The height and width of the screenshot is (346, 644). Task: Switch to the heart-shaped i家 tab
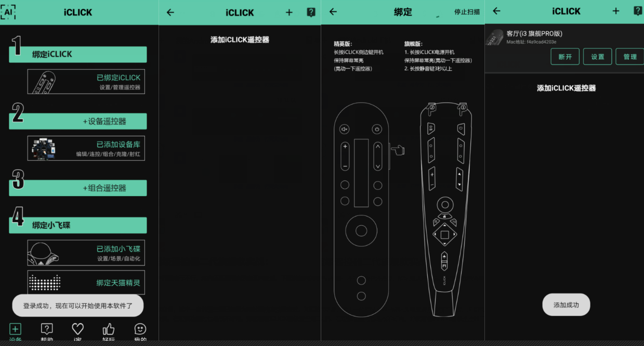[x=77, y=329]
